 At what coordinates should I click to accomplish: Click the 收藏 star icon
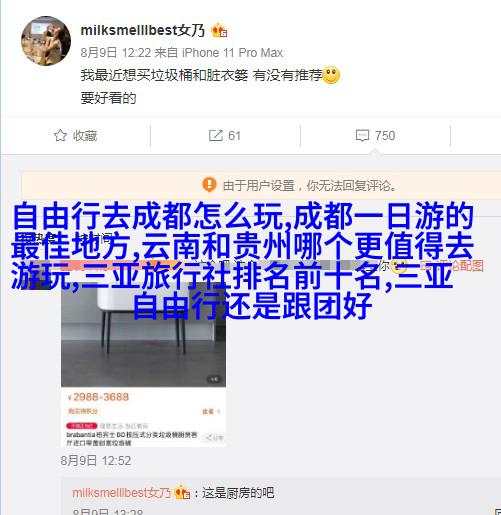pos(60,135)
